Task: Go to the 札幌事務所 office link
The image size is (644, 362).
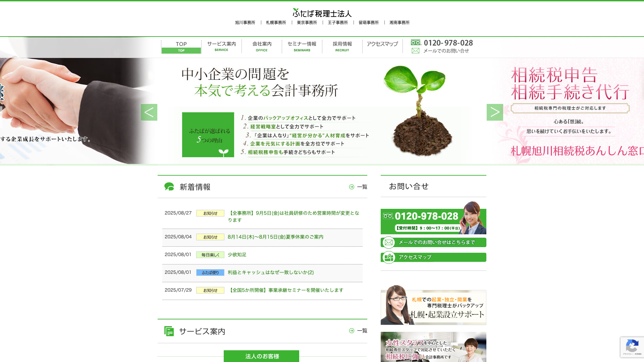Action: point(276,22)
